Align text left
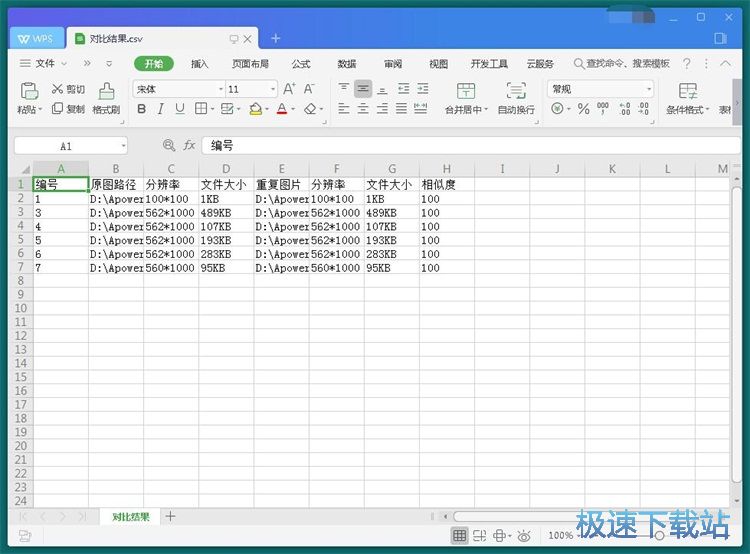 (x=343, y=109)
